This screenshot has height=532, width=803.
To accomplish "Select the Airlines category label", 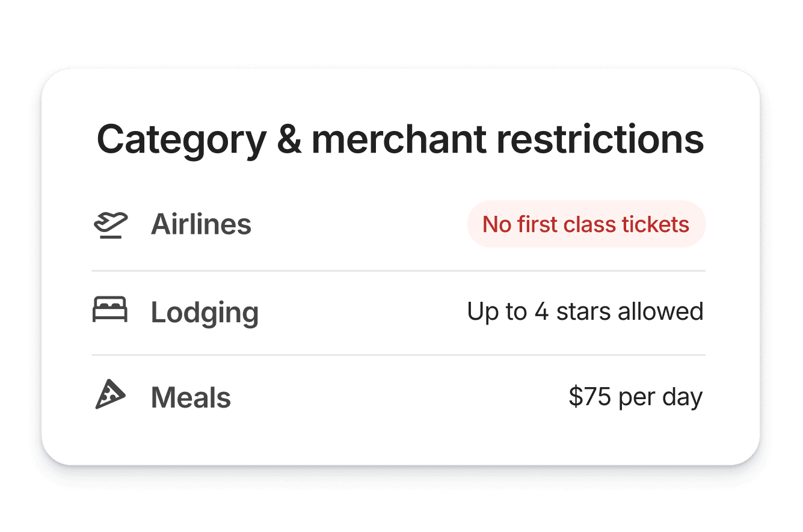I will pyautogui.click(x=201, y=225).
